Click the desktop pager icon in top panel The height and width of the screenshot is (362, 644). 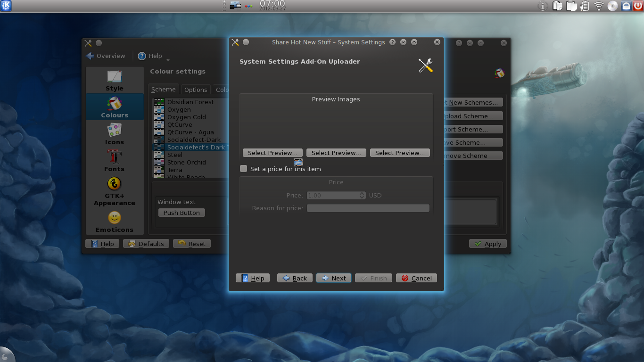235,6
